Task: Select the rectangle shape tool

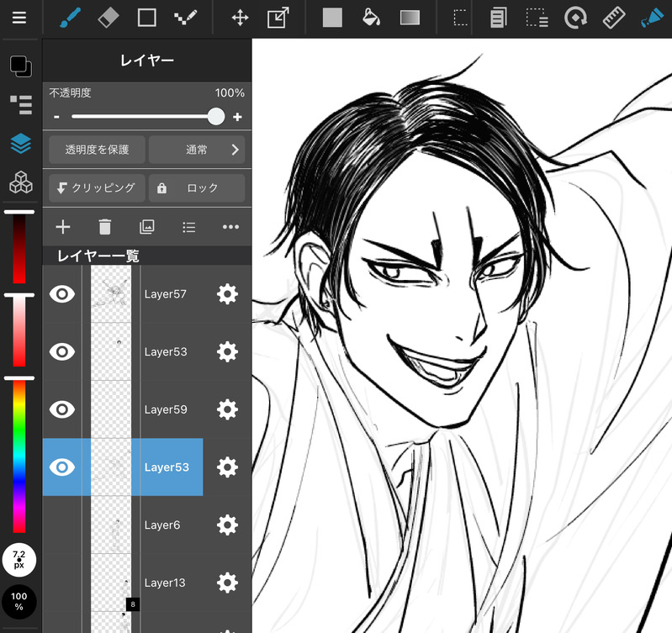Action: coord(146,18)
